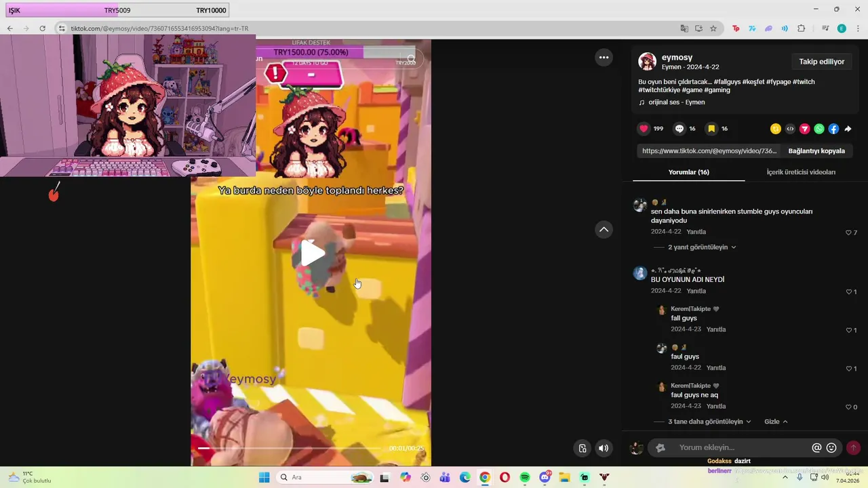Open the Extensions puzzle icon
This screenshot has height=488, width=868.
[802, 28]
